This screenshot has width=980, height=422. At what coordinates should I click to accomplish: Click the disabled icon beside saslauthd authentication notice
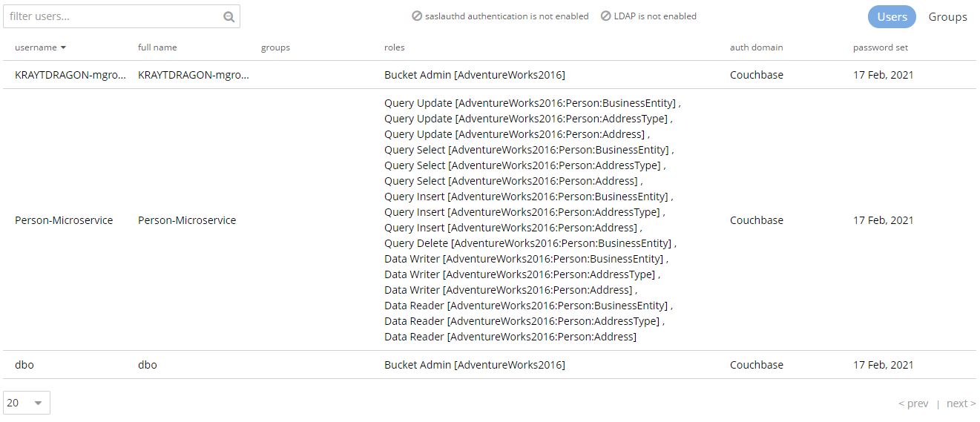[417, 16]
